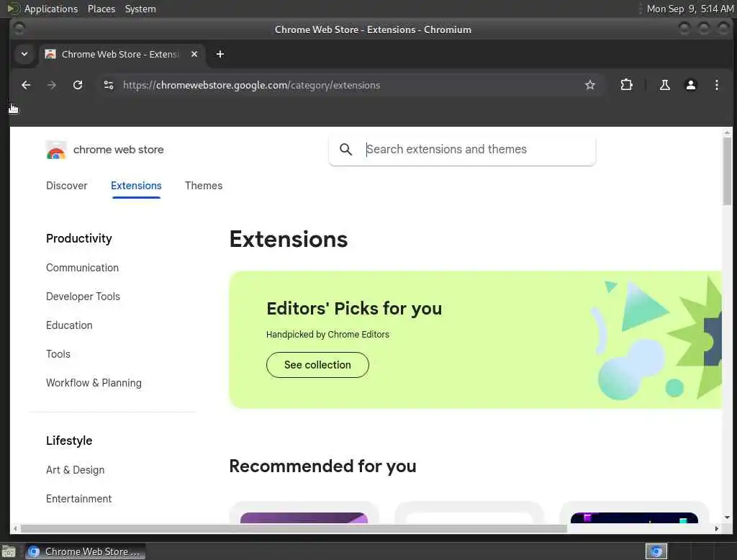Open the Communication category
Screen dimensions: 737x560
pos(82,268)
